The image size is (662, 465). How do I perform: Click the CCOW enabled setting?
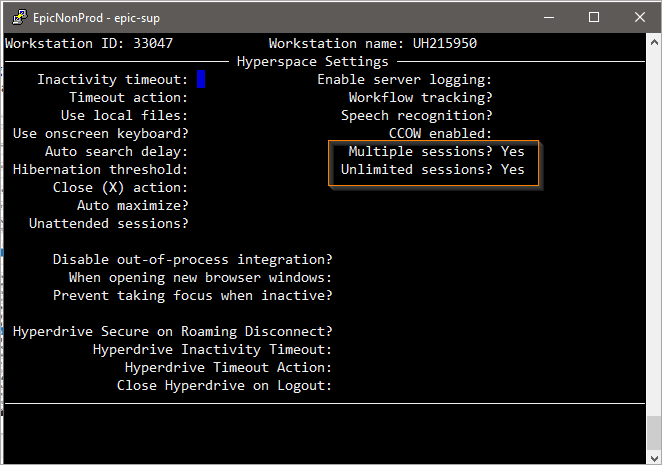(440, 133)
